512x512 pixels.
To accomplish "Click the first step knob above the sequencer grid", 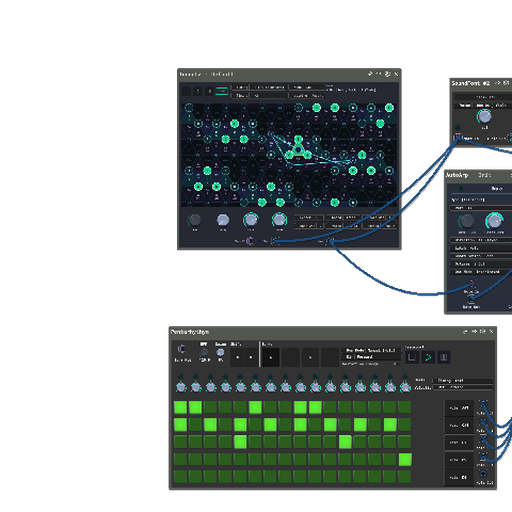I will (181, 387).
